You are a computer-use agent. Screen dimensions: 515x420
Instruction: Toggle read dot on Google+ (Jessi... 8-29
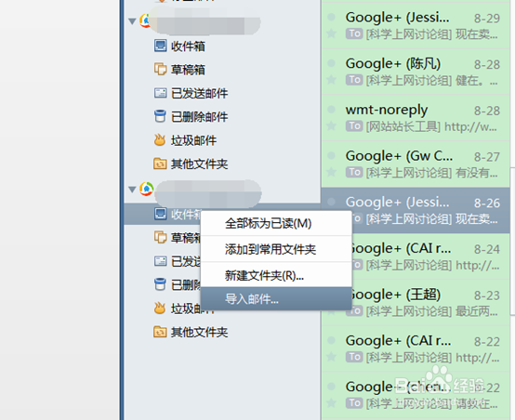[331, 17]
